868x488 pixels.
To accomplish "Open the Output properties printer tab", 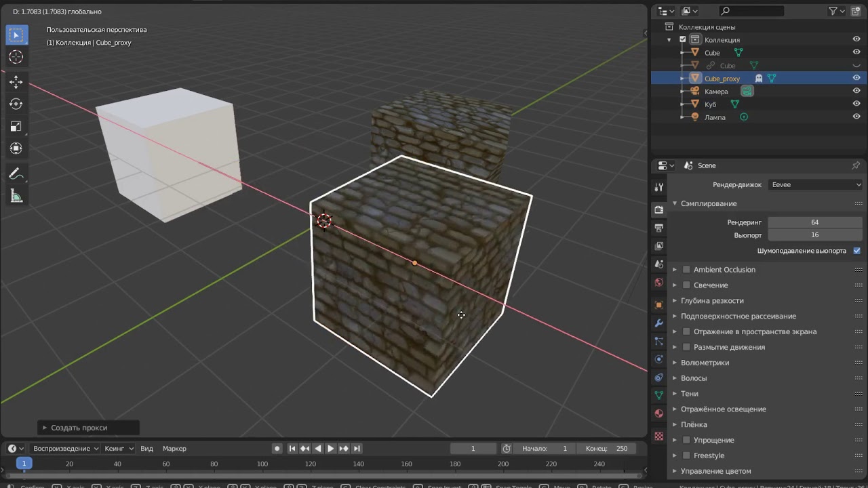I will click(x=658, y=228).
